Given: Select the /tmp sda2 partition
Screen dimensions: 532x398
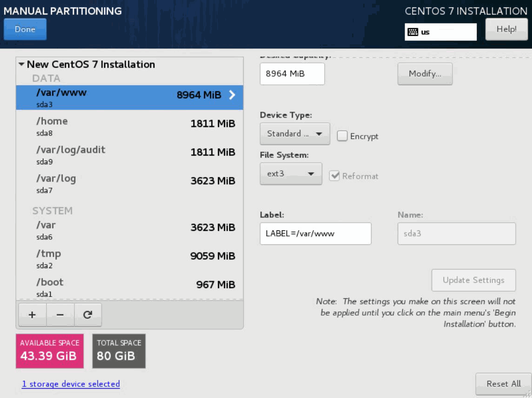Looking at the screenshot, I should pos(130,259).
